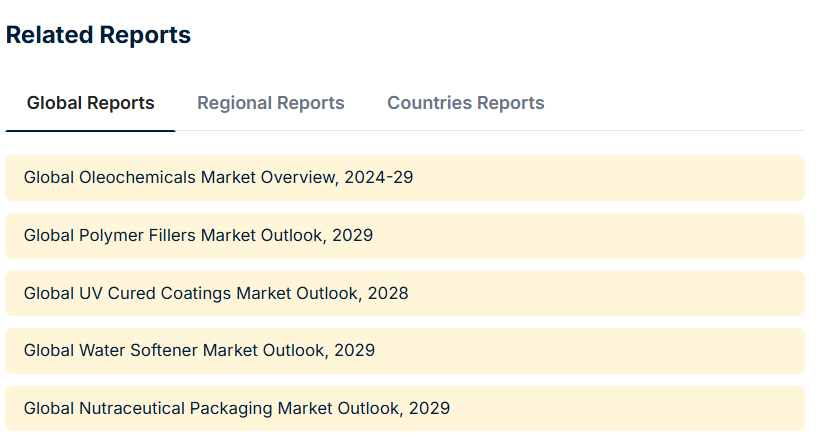Image resolution: width=819 pixels, height=438 pixels.
Task: View Global UV Cured Coatings Market Outlook
Action: pyautogui.click(x=215, y=293)
